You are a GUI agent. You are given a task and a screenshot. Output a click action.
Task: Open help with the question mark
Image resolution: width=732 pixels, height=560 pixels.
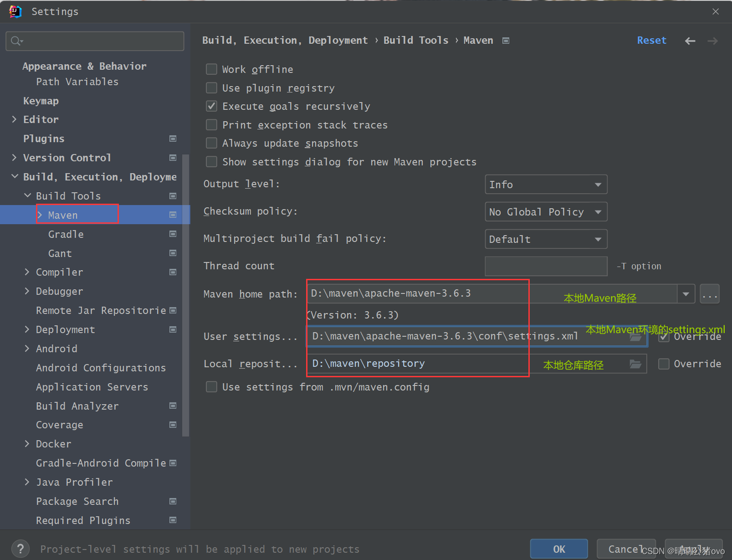[20, 549]
